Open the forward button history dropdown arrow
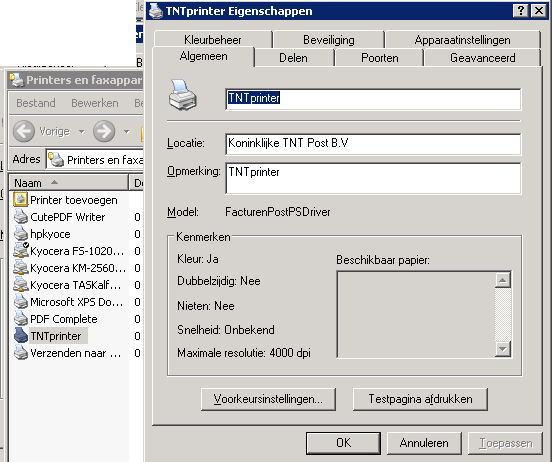 pos(126,132)
